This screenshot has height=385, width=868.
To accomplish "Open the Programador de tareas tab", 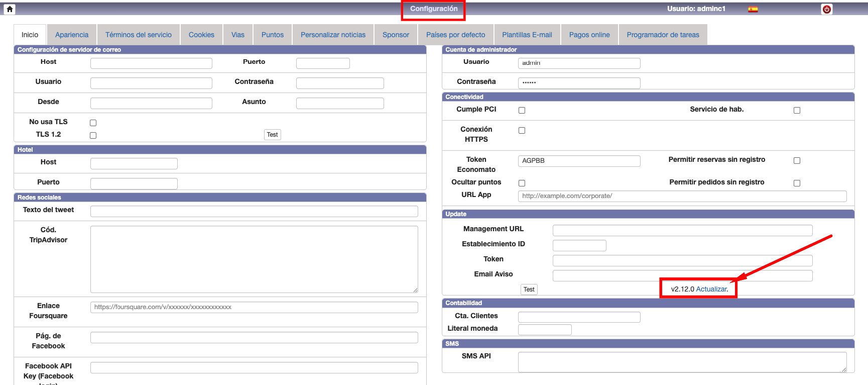I will point(662,35).
